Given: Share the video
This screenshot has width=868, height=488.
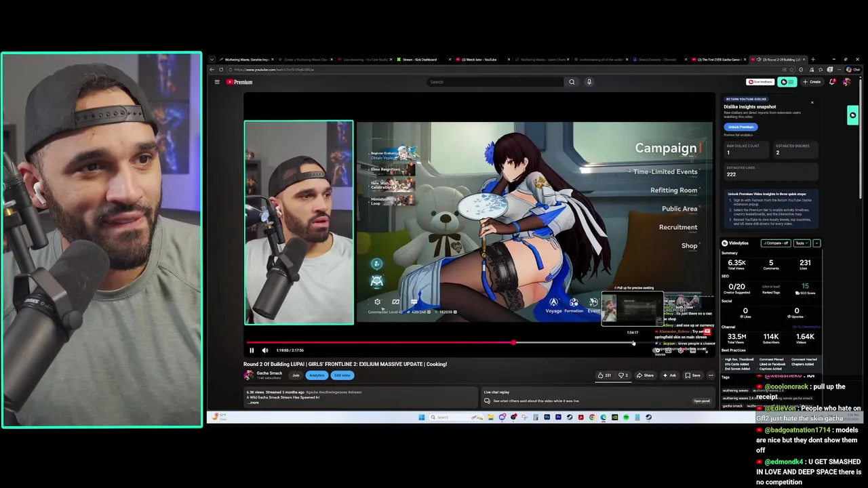Looking at the screenshot, I should pyautogui.click(x=645, y=375).
